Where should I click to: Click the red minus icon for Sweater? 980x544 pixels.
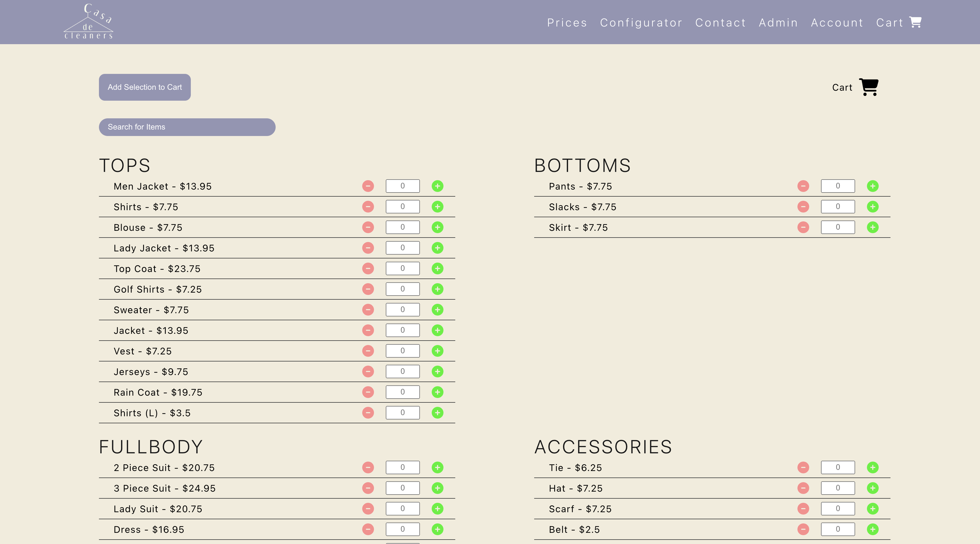[x=368, y=309]
